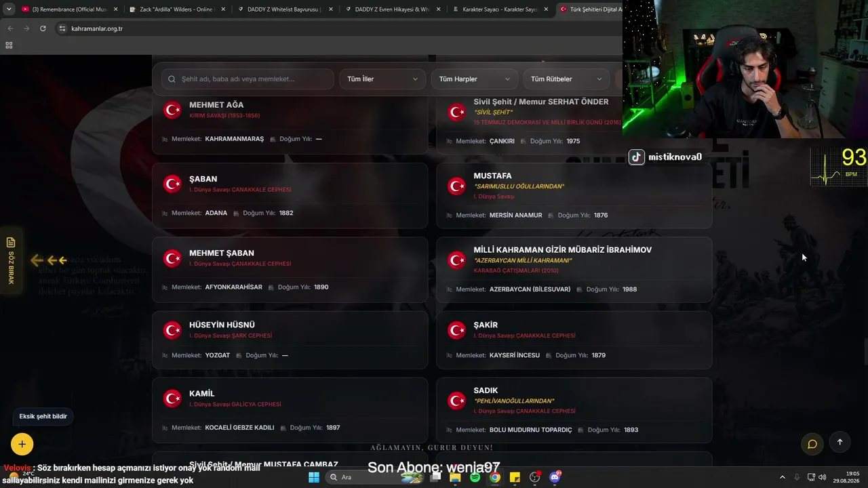Screen dimensions: 868x488
Task: Close the Karakter Sayacı tab
Action: pyautogui.click(x=547, y=9)
